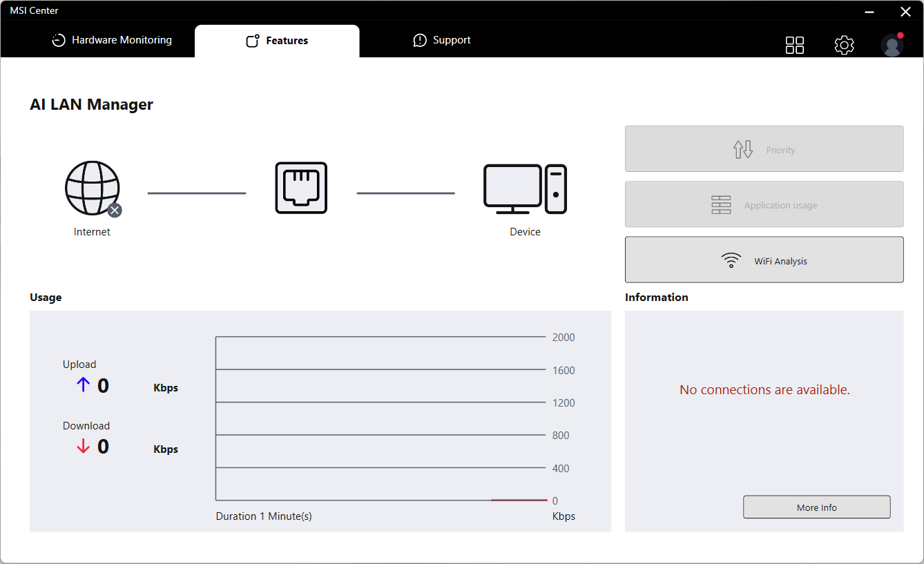Open the user profile avatar
924x564 pixels.
892,46
